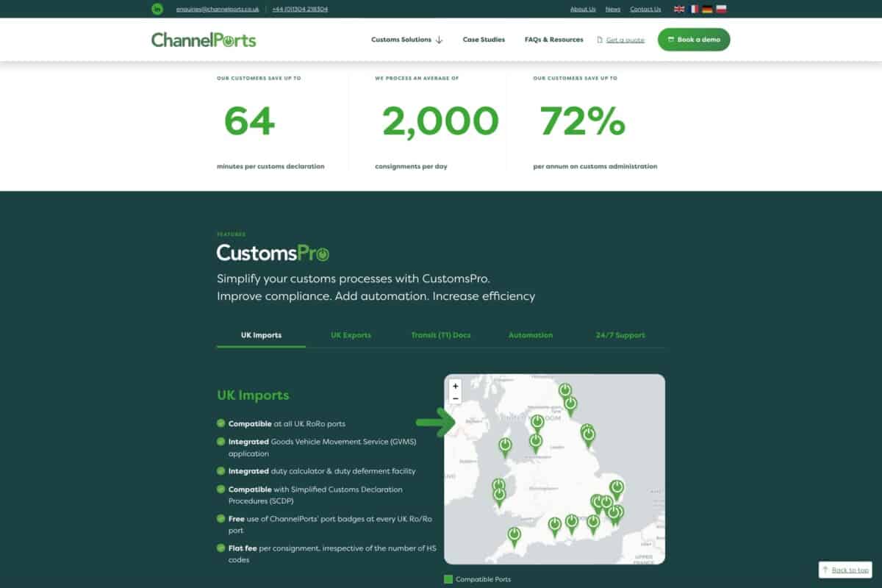Switch to the 24/7 Support tab

pos(620,335)
